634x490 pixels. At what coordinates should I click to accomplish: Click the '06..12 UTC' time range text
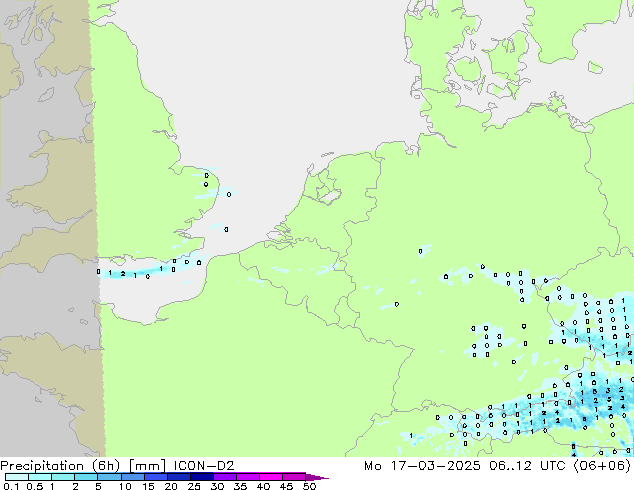point(528,465)
